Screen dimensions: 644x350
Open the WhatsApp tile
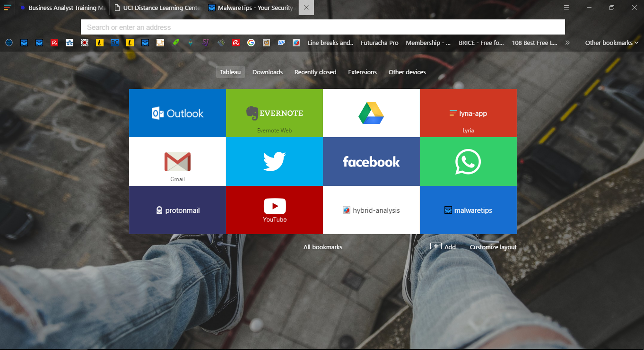(x=468, y=161)
